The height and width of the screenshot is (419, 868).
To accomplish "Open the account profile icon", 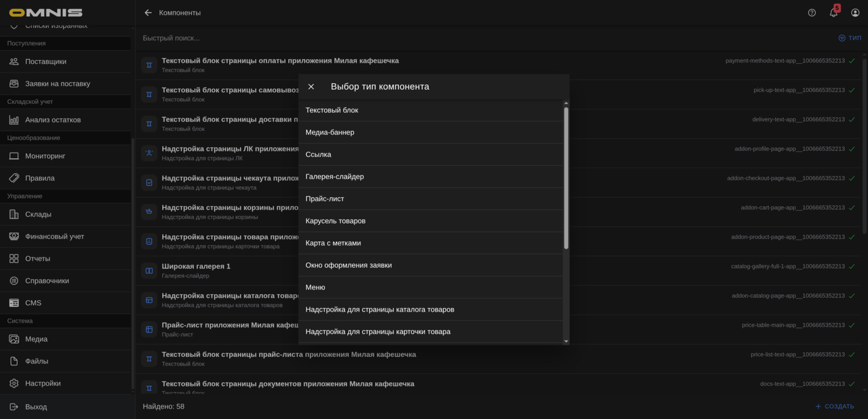I will pos(855,12).
